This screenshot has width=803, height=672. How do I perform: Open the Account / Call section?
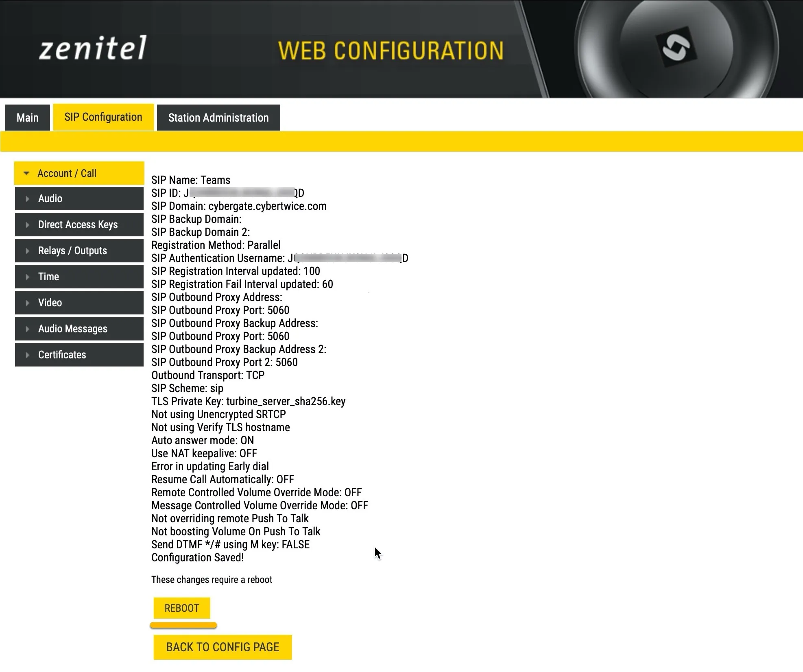79,173
